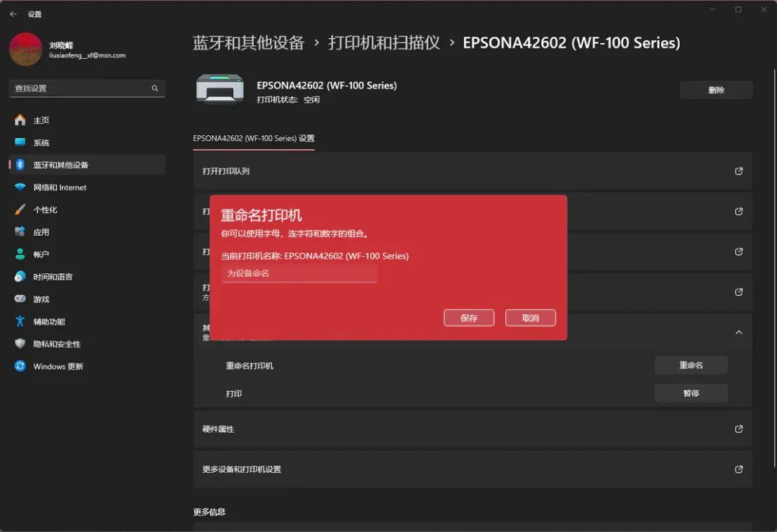Click the search magnifier in 查找设置

click(155, 88)
